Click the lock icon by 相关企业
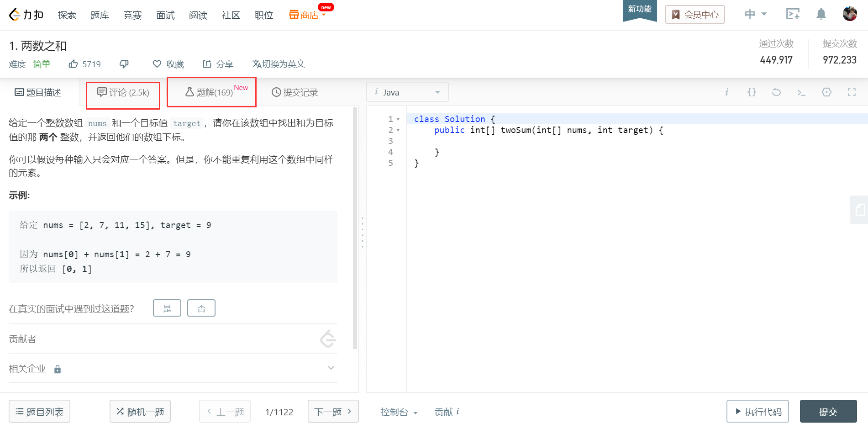This screenshot has height=429, width=868. [58, 369]
